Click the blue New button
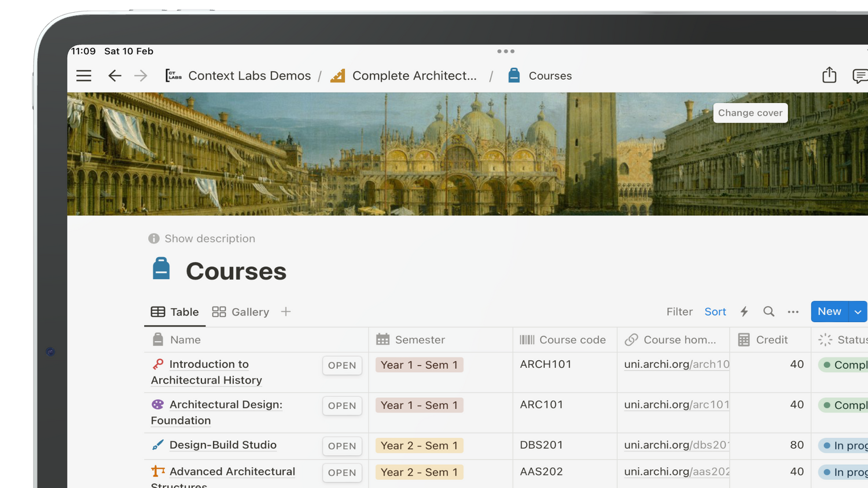 tap(829, 312)
